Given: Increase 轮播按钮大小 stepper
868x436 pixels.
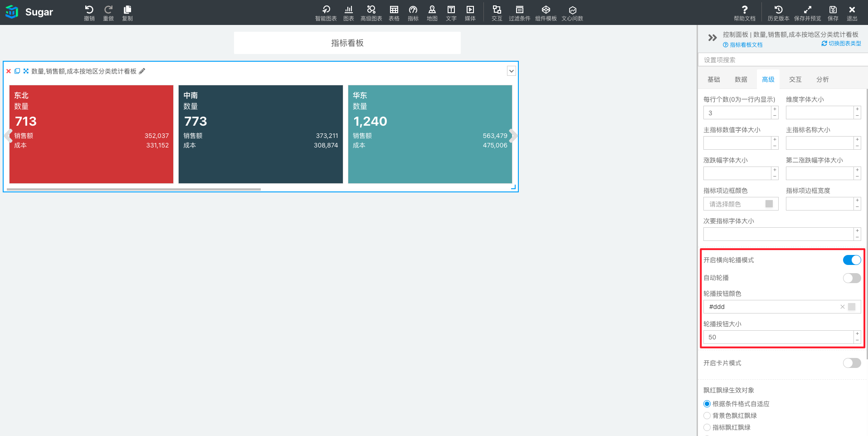Looking at the screenshot, I should point(857,334).
